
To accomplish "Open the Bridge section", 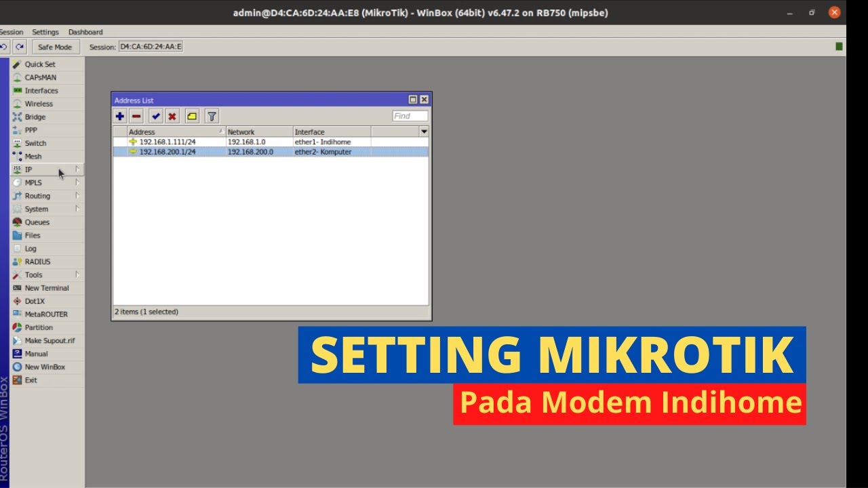I will click(x=47, y=117).
